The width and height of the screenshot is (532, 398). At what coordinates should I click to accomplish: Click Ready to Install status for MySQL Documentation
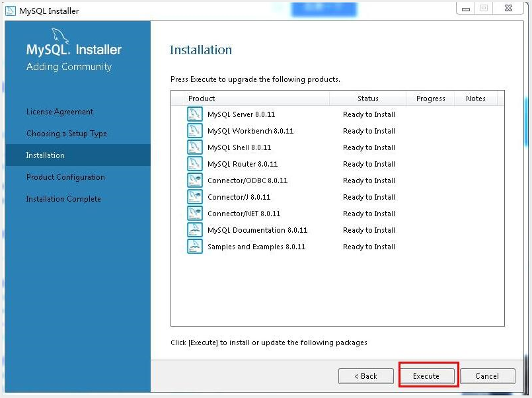(x=369, y=230)
